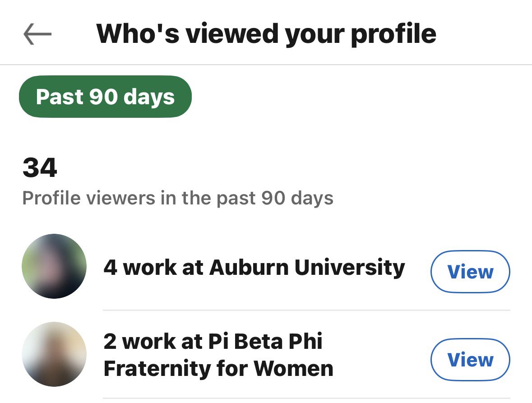Screen dimensions: 532x403
Task: Open the blurred avatar beside Auburn University
Action: click(x=54, y=266)
